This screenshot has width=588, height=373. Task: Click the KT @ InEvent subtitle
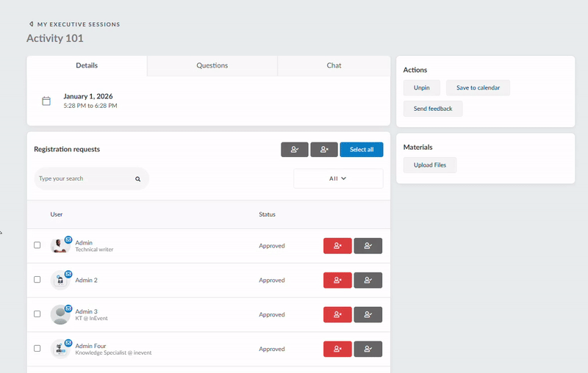point(91,319)
